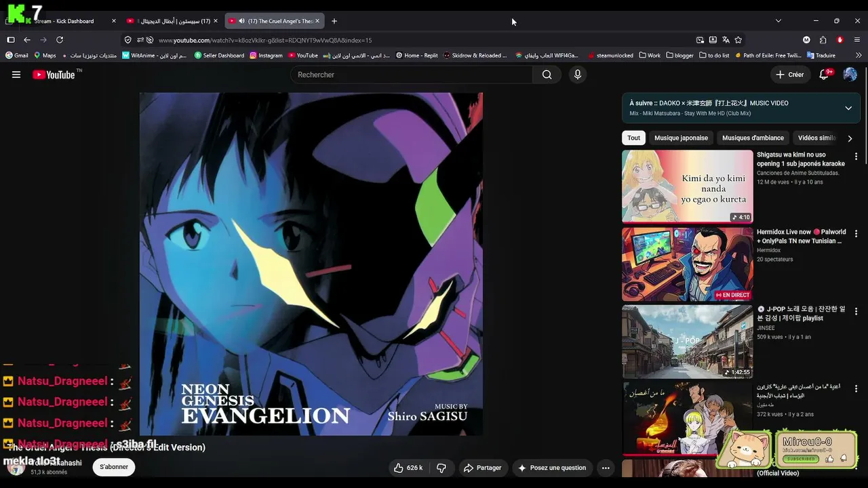Share the video via Partager
The height and width of the screenshot is (488, 868).
click(482, 468)
